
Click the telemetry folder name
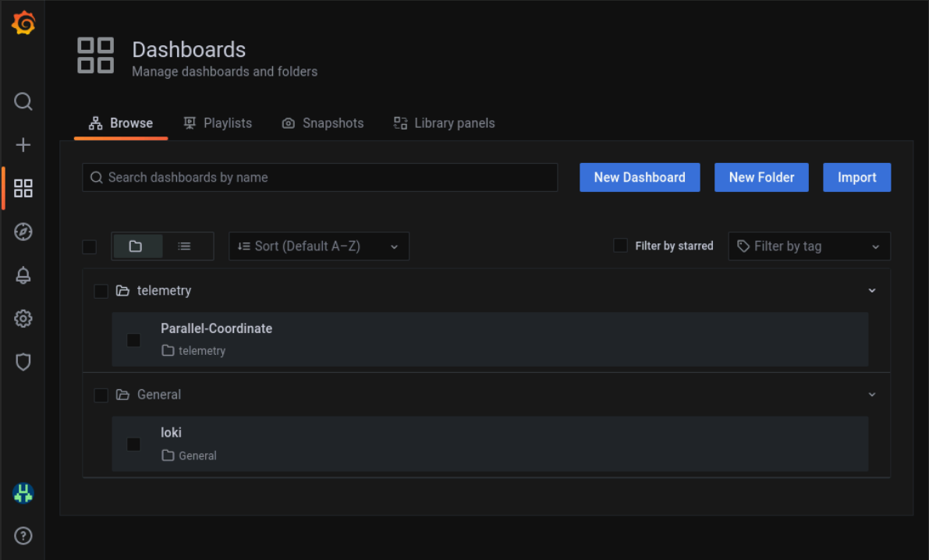[x=164, y=290]
